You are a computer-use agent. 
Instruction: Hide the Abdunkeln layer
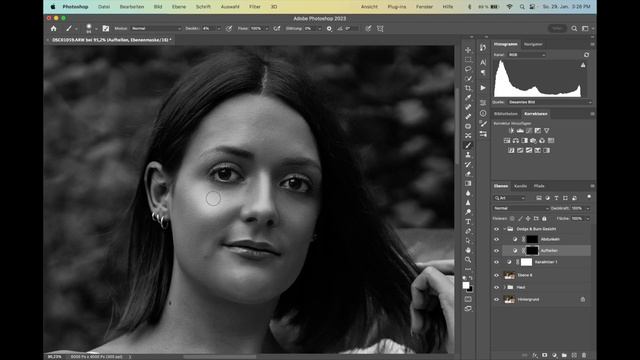tap(497, 240)
